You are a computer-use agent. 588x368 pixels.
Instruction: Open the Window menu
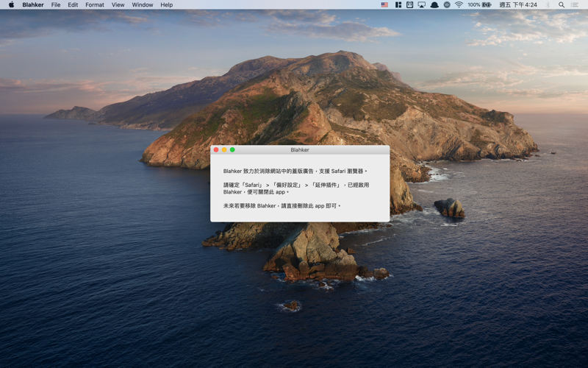click(143, 4)
